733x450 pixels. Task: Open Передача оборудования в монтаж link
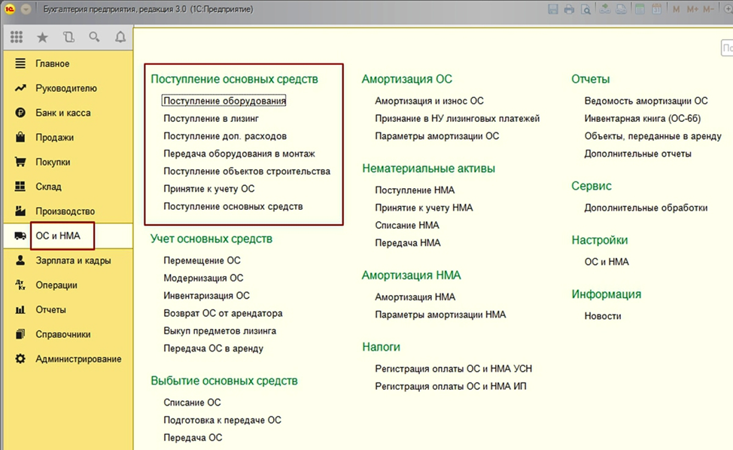point(239,153)
